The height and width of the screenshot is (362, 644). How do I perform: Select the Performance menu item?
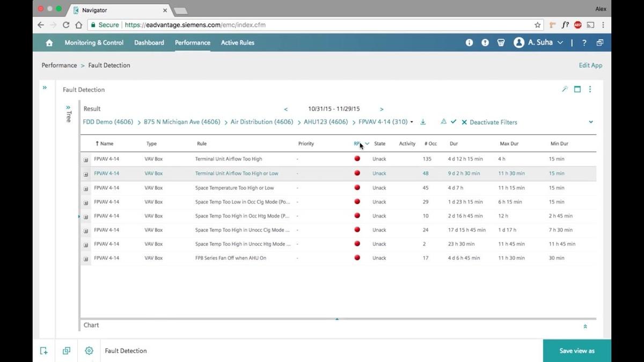coord(193,42)
